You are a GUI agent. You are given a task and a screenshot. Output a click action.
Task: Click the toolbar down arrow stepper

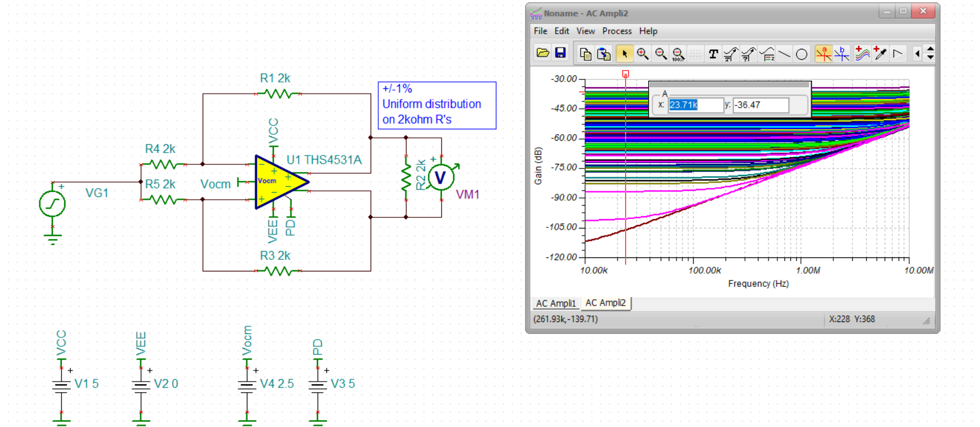coord(930,57)
